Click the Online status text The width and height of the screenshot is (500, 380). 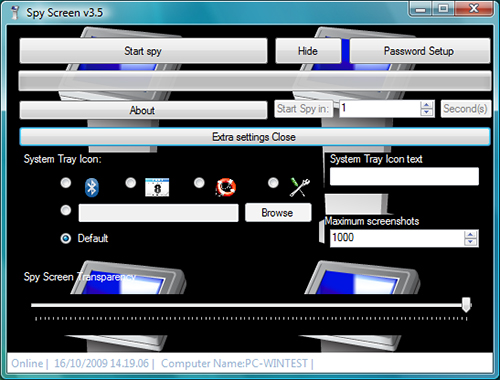tap(27, 363)
